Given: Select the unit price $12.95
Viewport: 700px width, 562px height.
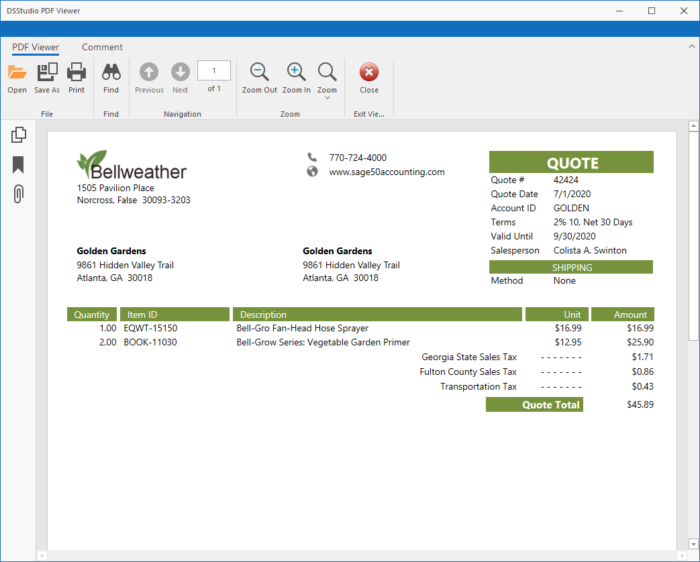Looking at the screenshot, I should [x=568, y=342].
